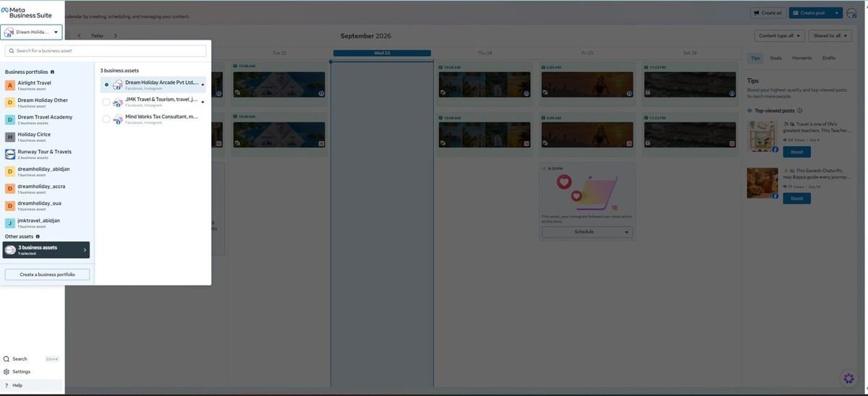Click the Help question mark icon
Viewport: 868px width, 396px height.
(x=7, y=385)
